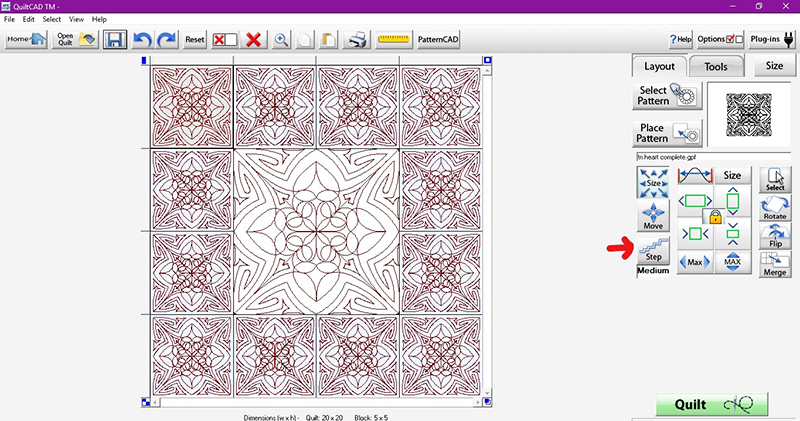Click the Undo arrow icon

142,40
